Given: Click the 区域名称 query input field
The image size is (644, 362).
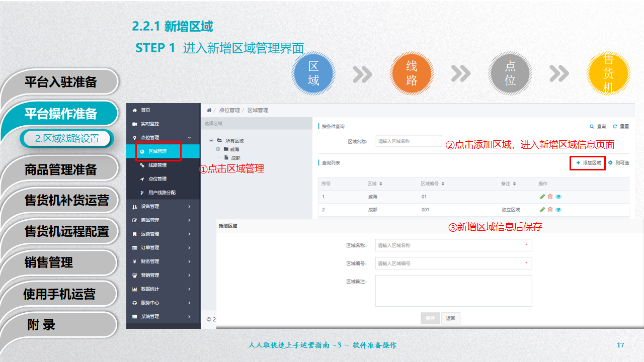Looking at the screenshot, I should click(x=409, y=141).
